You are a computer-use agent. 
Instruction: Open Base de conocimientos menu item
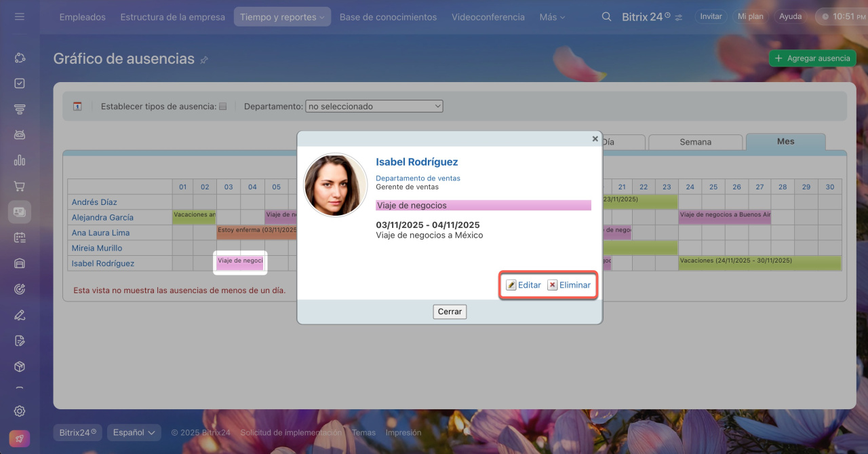pos(388,17)
